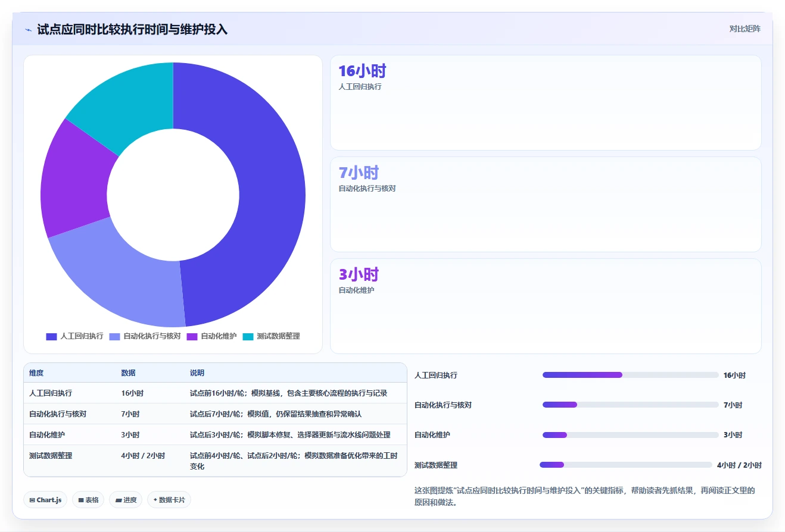Viewport: 785px width, 532px height.
Task: Click the 表格 tag chip
Action: coord(88,500)
